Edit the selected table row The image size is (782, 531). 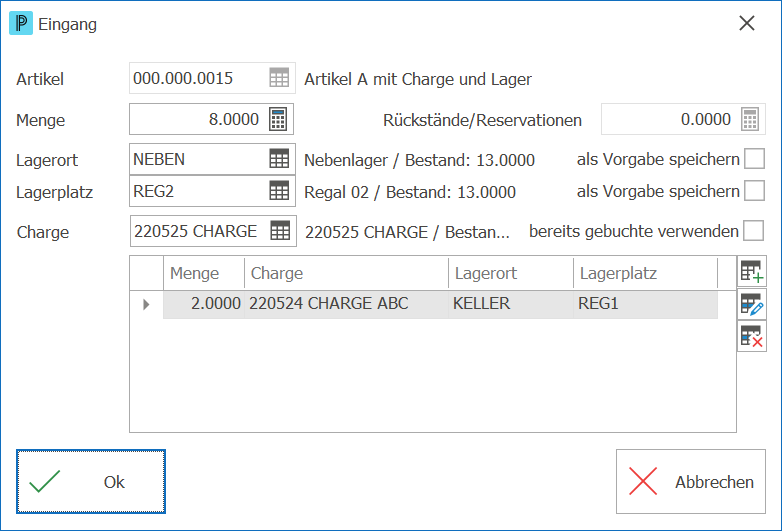(752, 304)
